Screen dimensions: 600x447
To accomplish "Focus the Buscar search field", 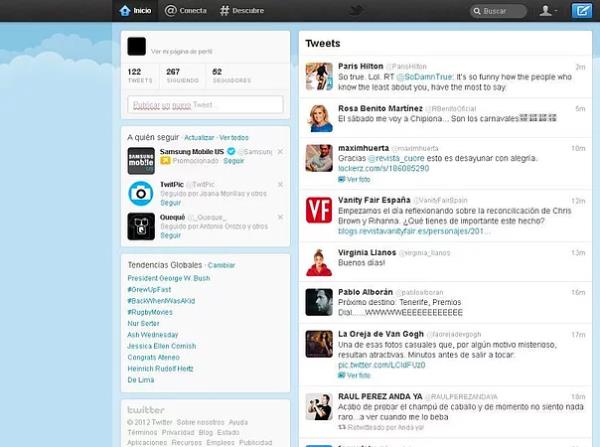I will (498, 11).
